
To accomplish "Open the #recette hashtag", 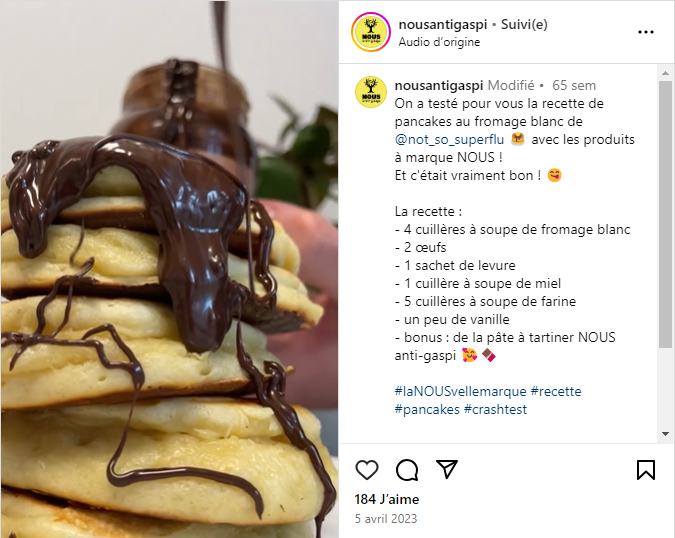I will pos(556,391).
